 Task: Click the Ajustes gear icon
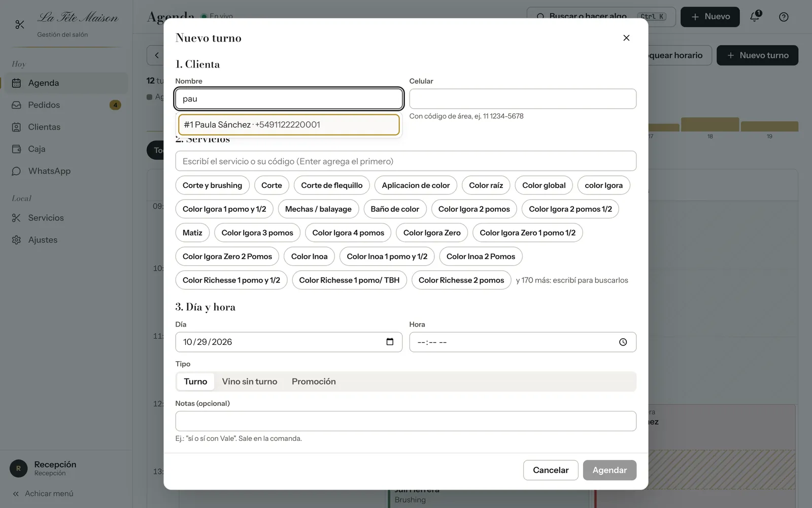16,240
